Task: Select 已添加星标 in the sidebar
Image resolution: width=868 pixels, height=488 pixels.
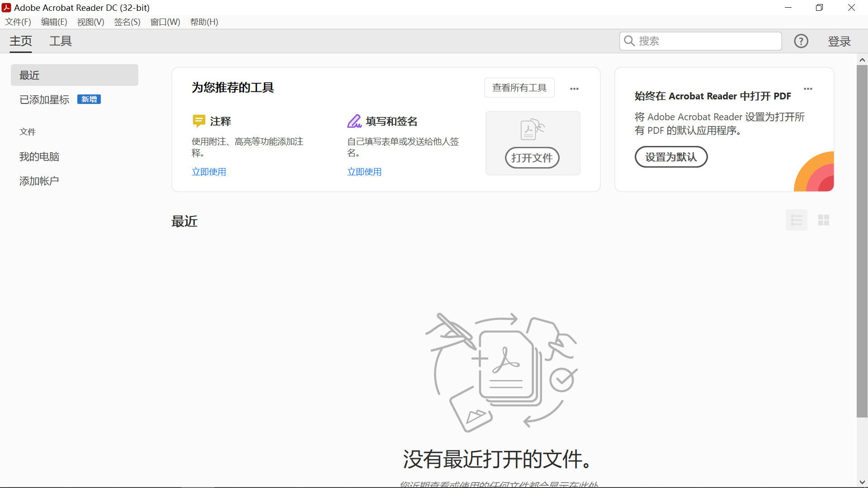Action: 44,99
